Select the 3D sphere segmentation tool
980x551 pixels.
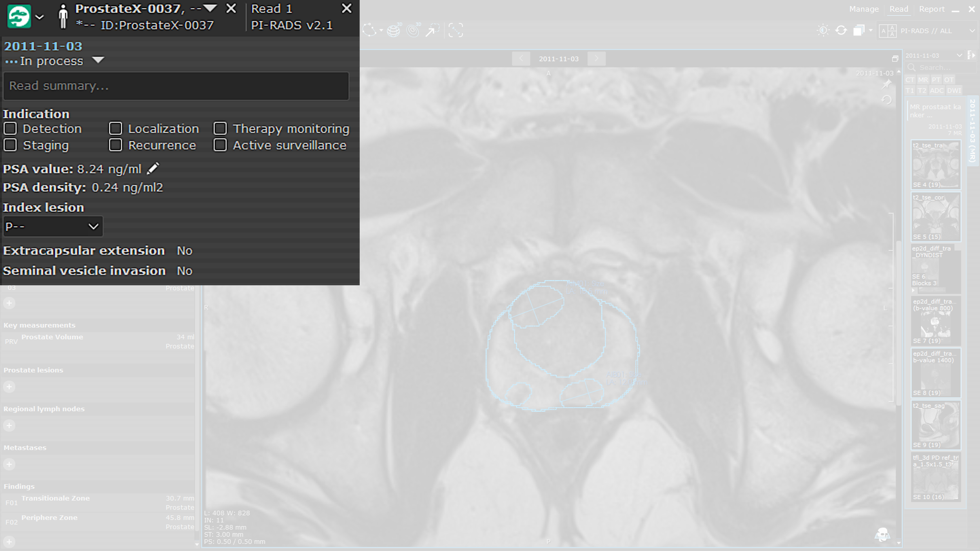(394, 30)
